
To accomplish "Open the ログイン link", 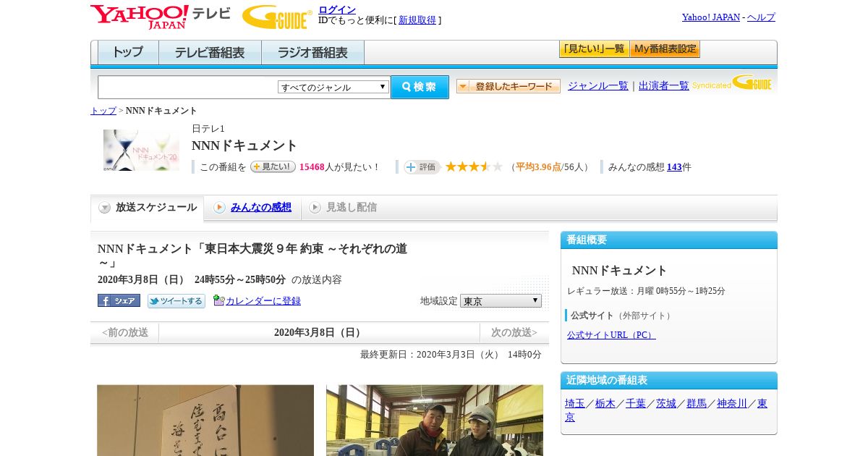I will click(x=337, y=9).
